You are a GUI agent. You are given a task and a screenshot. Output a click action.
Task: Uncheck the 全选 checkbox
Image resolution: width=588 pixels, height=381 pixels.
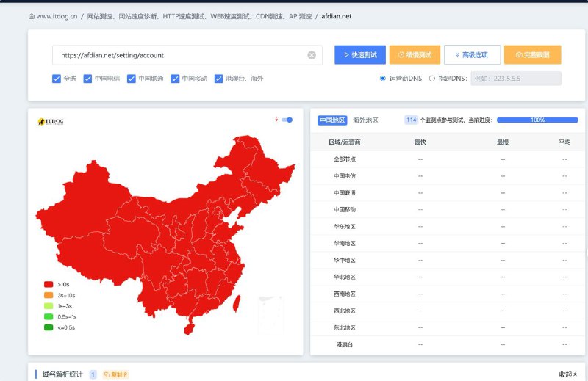57,79
